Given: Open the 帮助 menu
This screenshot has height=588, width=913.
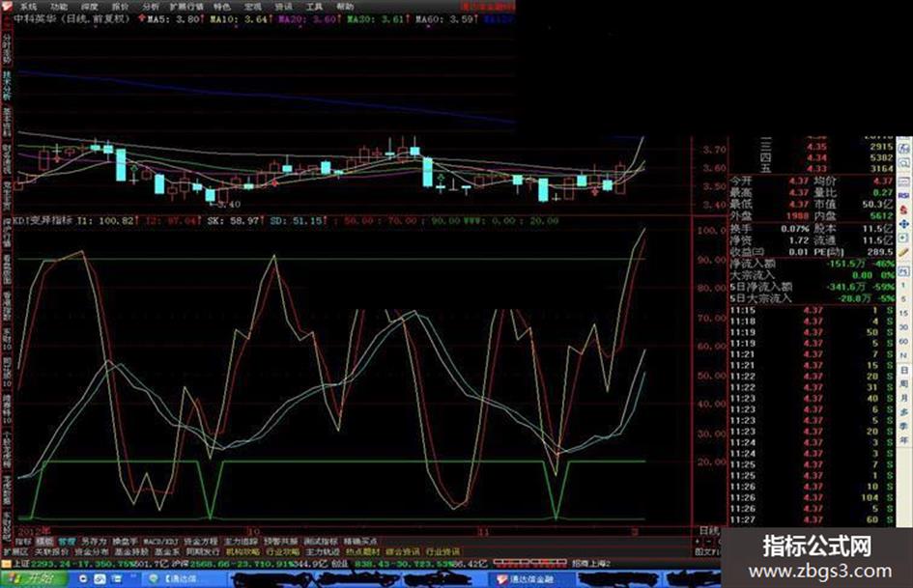Looking at the screenshot, I should point(345,7).
